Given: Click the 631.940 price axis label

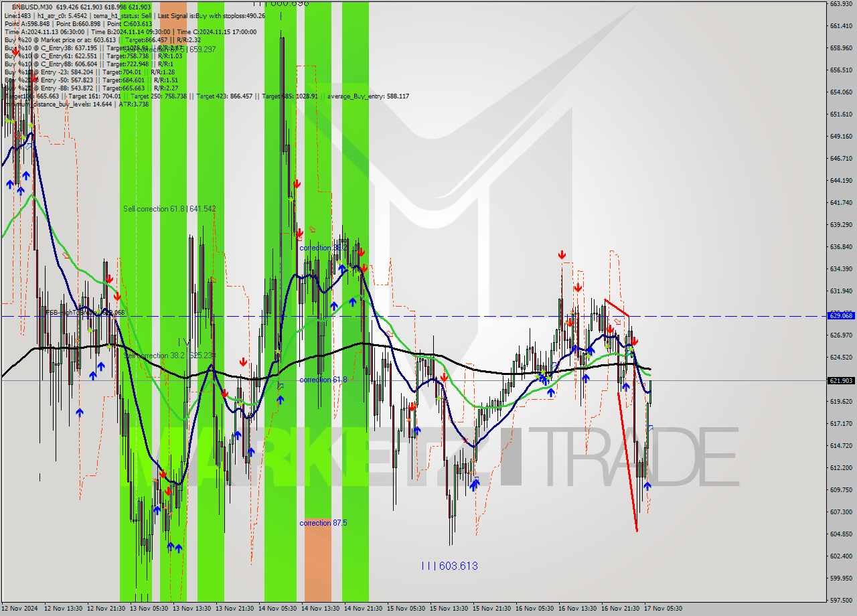Looking at the screenshot, I should pos(840,291).
